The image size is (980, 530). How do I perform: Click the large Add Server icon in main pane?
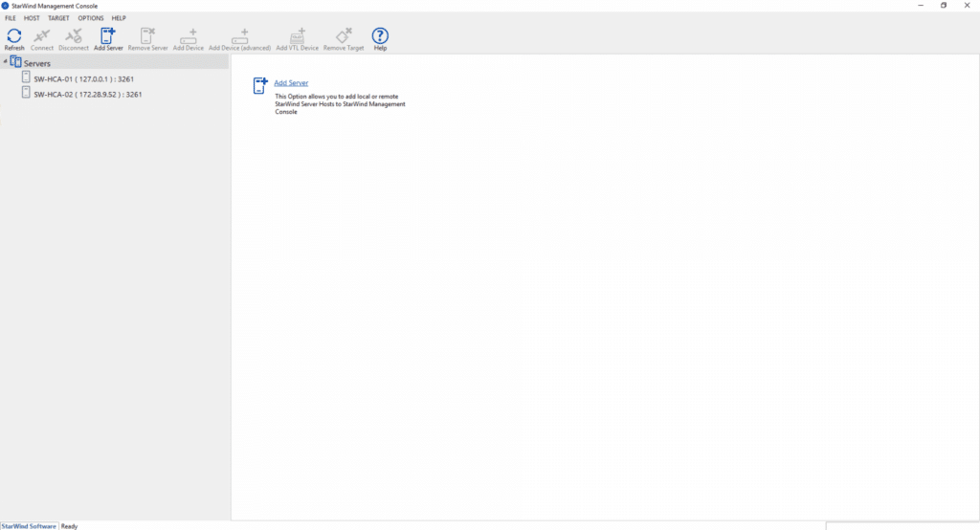tap(260, 86)
